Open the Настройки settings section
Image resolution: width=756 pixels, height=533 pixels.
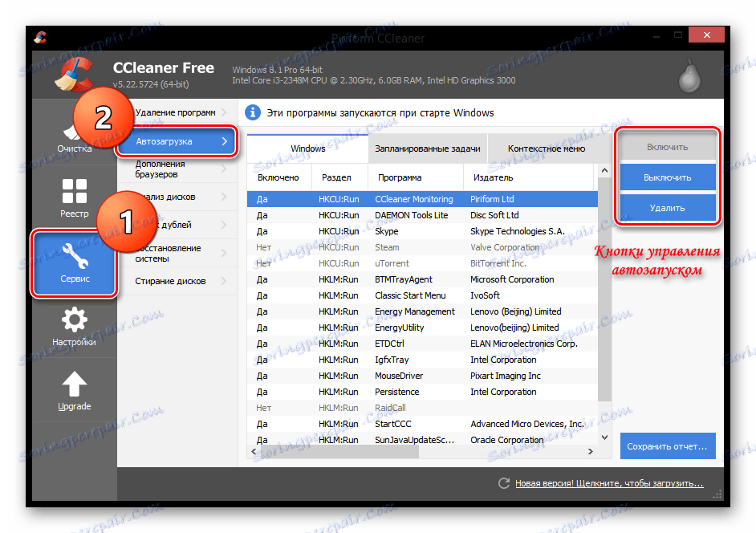coord(75,326)
